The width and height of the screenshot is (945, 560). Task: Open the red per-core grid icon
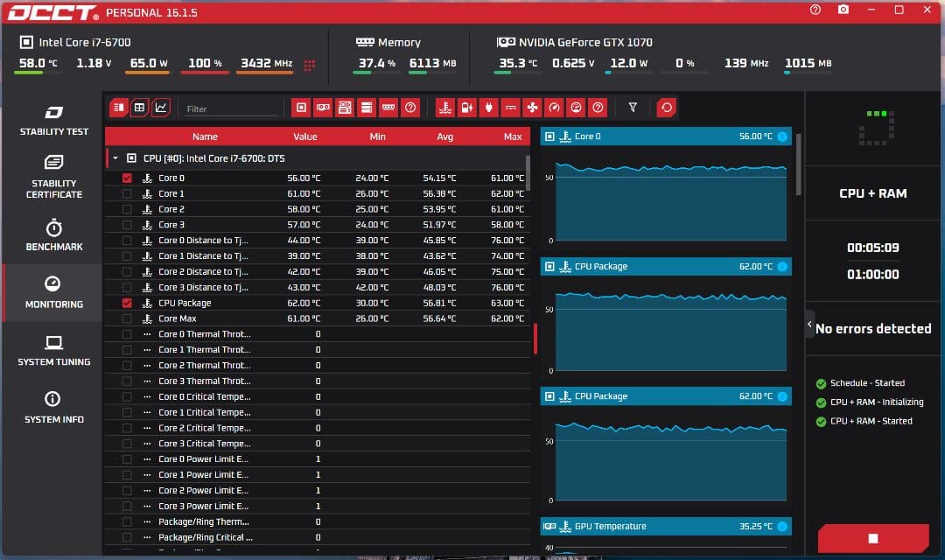click(310, 65)
